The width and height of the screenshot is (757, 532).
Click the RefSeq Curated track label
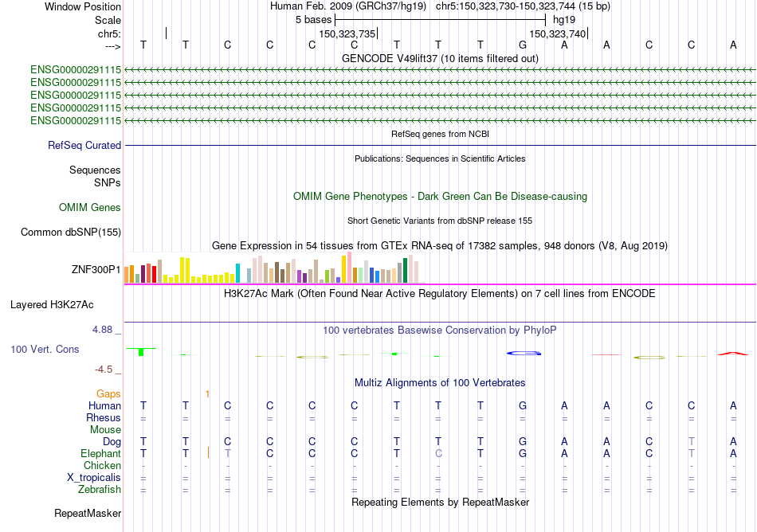(84, 145)
